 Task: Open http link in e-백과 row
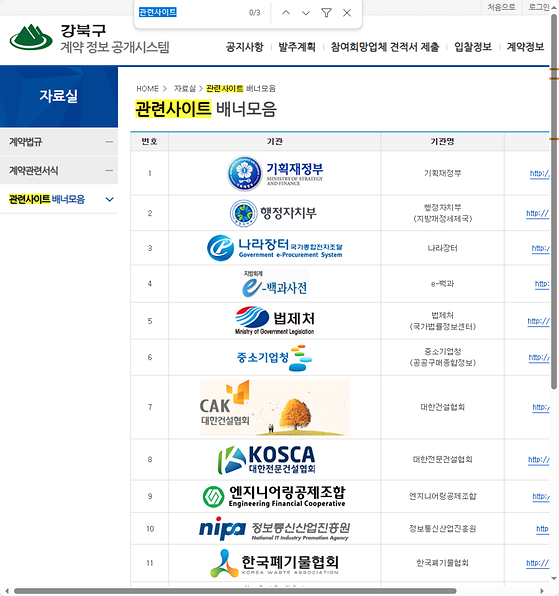coord(542,284)
